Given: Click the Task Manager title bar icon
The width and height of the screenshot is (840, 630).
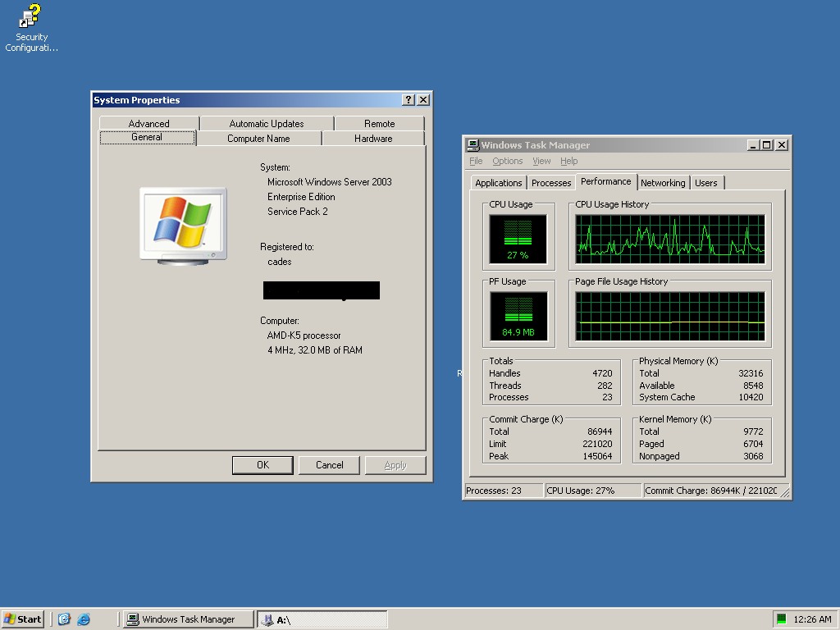Looking at the screenshot, I should (472, 144).
